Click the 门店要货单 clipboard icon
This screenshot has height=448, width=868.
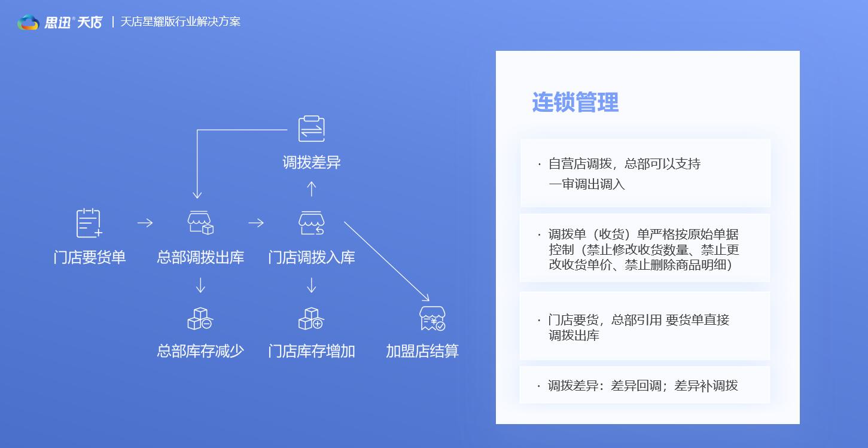pos(89,223)
